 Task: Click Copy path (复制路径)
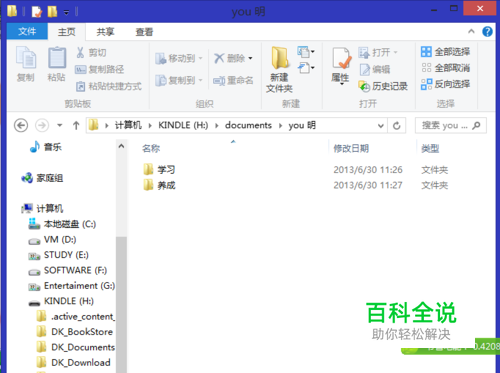coord(100,69)
